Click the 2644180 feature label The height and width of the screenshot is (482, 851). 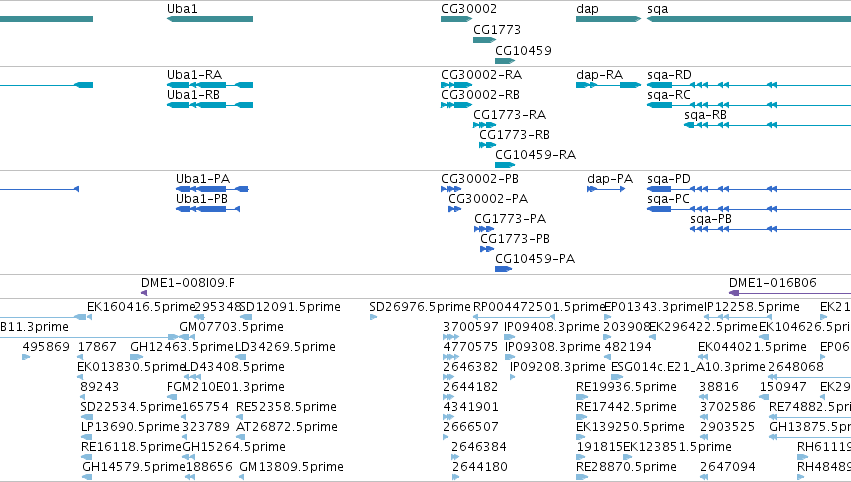480,467
